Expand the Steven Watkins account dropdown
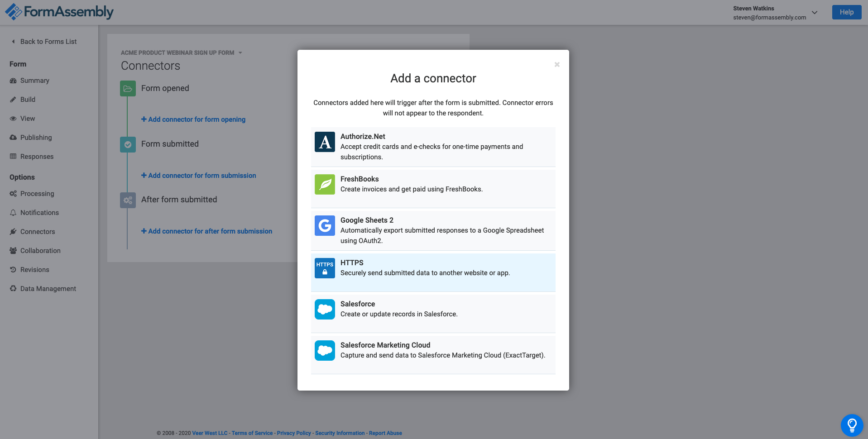 coord(815,13)
